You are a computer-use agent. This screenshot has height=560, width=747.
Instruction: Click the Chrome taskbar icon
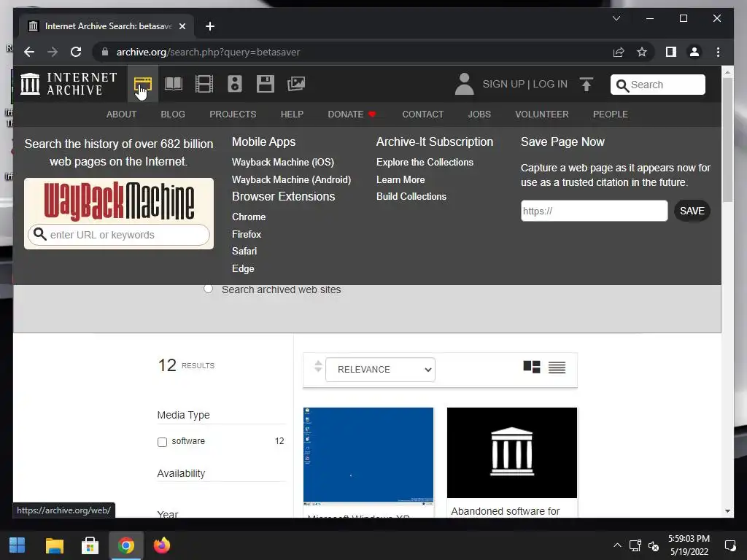pyautogui.click(x=126, y=545)
